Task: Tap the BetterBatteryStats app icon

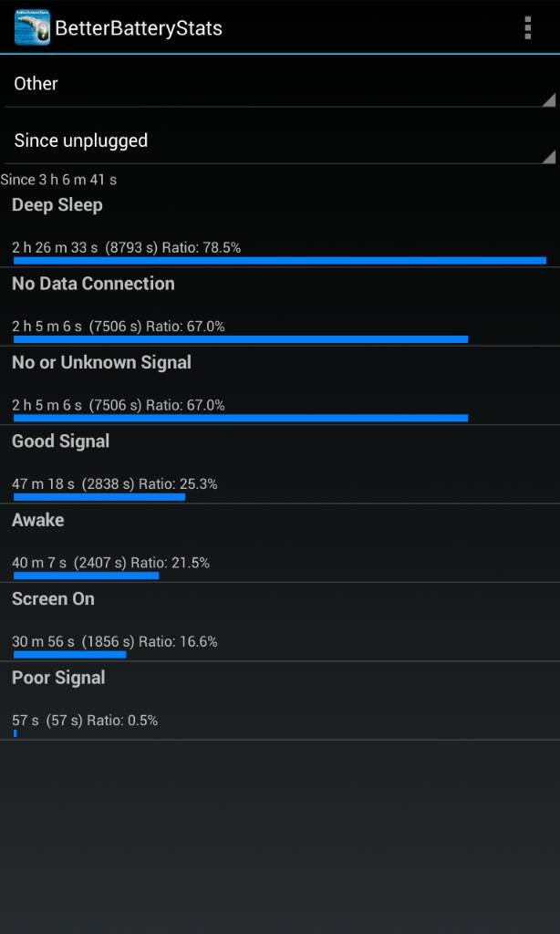Action: click(x=32, y=27)
